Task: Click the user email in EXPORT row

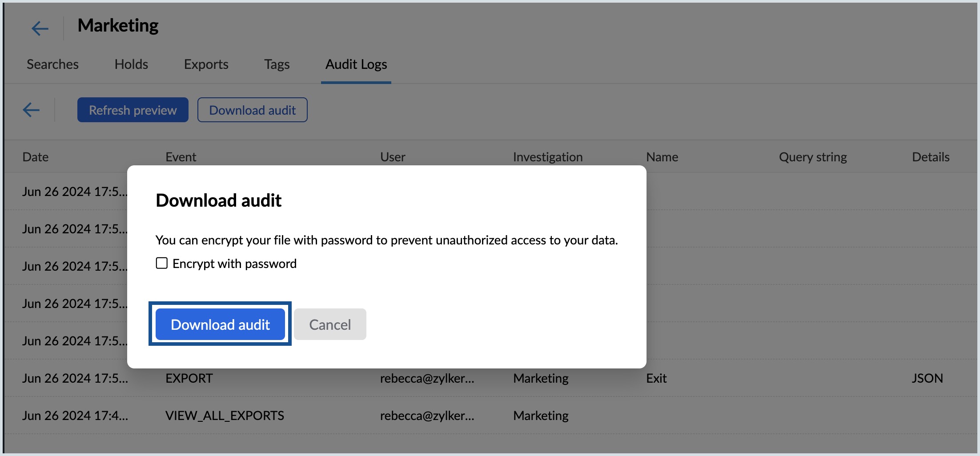Action: pyautogui.click(x=427, y=378)
